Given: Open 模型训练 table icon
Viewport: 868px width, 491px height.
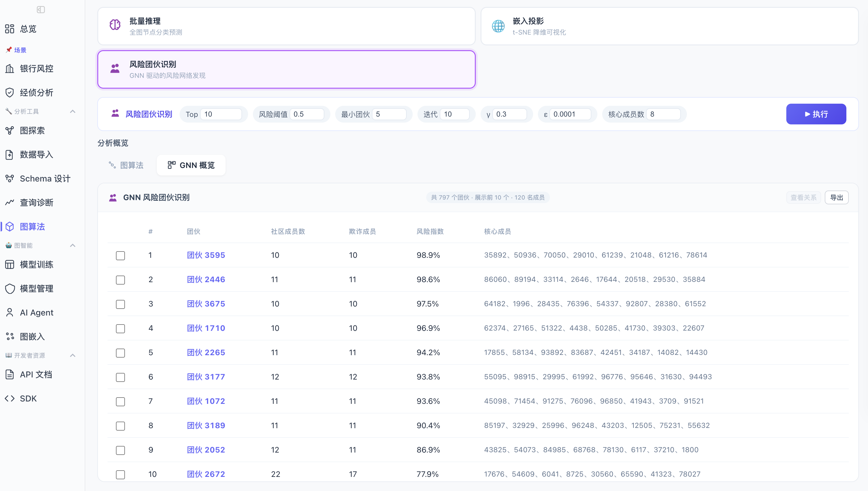Looking at the screenshot, I should [x=9, y=264].
